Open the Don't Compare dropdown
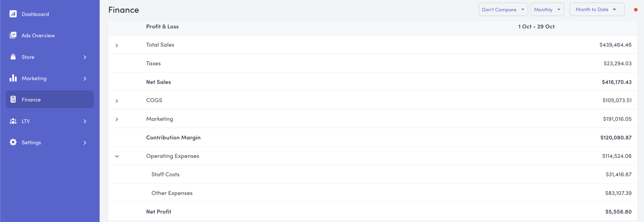The width and height of the screenshot is (644, 222). [503, 10]
